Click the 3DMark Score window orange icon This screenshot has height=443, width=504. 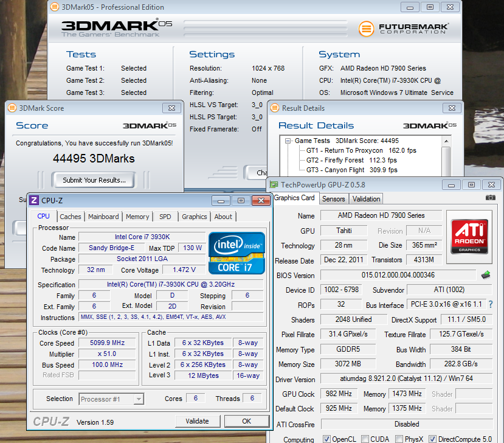[12, 108]
